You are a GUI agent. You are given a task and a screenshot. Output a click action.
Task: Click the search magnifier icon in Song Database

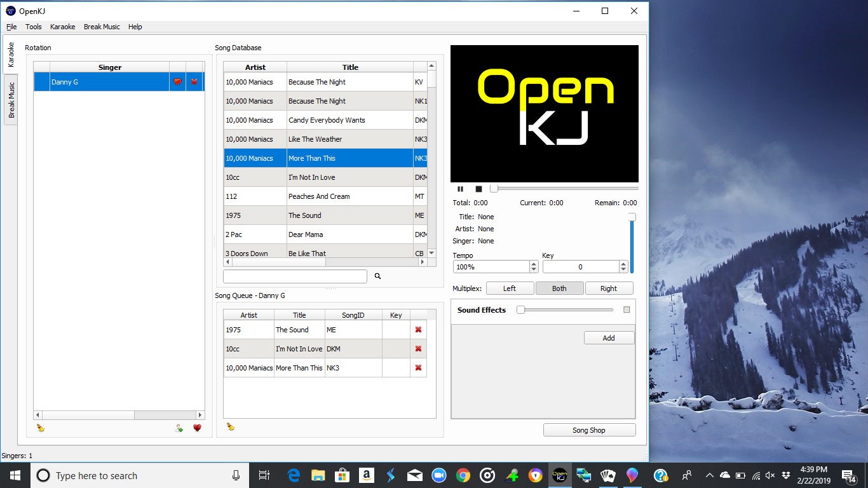point(377,276)
